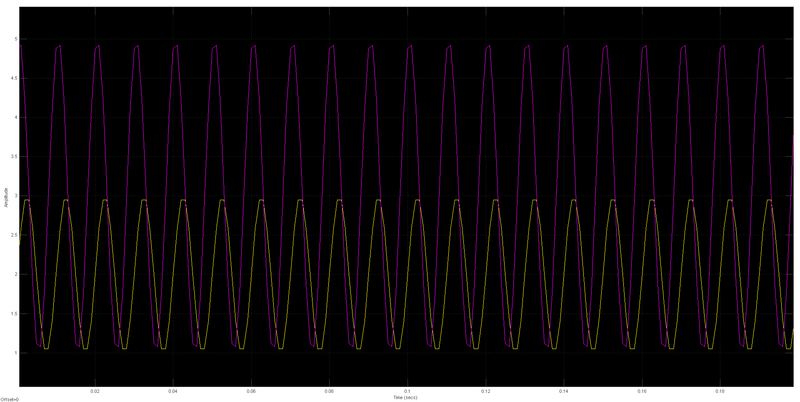Click the amplitude tick label 1
The image size is (800, 402).
click(16, 353)
